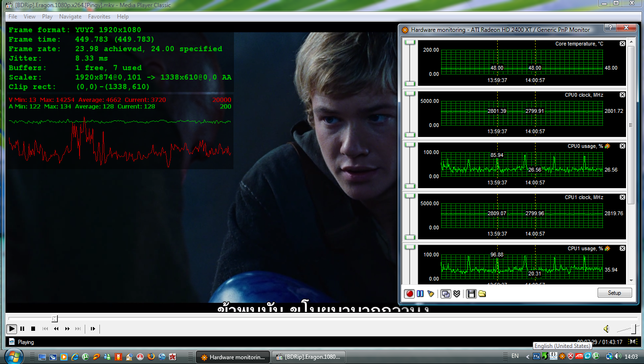This screenshot has height=364, width=644.
Task: Rewind with the decrease speed button
Action: [x=56, y=328]
